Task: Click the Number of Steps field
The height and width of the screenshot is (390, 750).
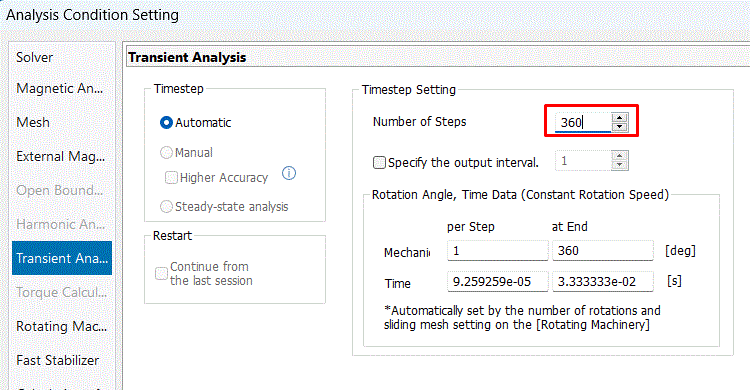Action: [x=583, y=123]
